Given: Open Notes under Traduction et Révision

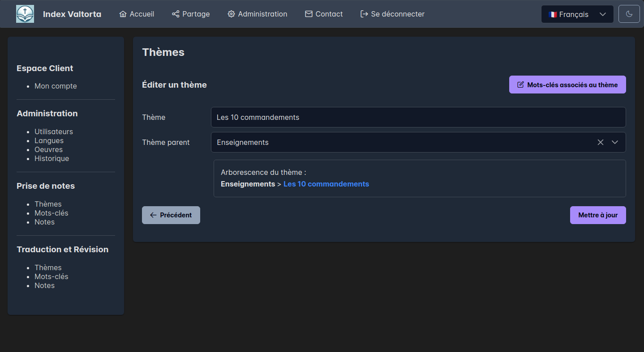Looking at the screenshot, I should (44, 285).
